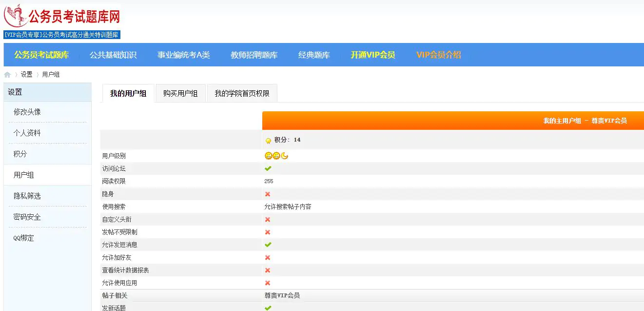Click the red X for 发帖不受限制
The width and height of the screenshot is (644, 311).
point(268,232)
